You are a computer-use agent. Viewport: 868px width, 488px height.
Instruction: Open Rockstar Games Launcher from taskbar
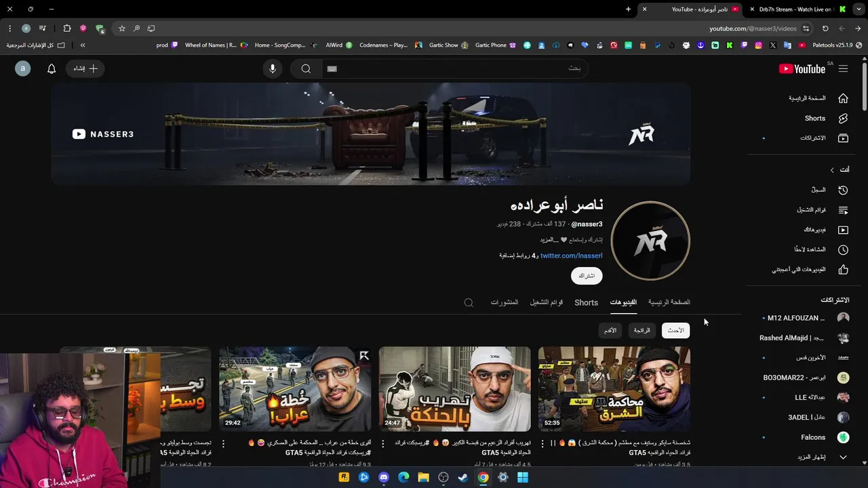click(x=344, y=477)
